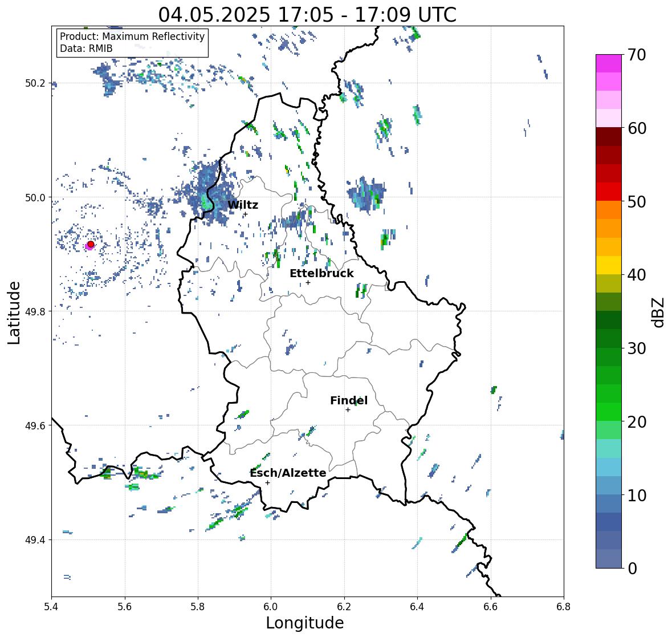
Task: Click the 20 value on the colorbar
Action: pyautogui.click(x=637, y=421)
